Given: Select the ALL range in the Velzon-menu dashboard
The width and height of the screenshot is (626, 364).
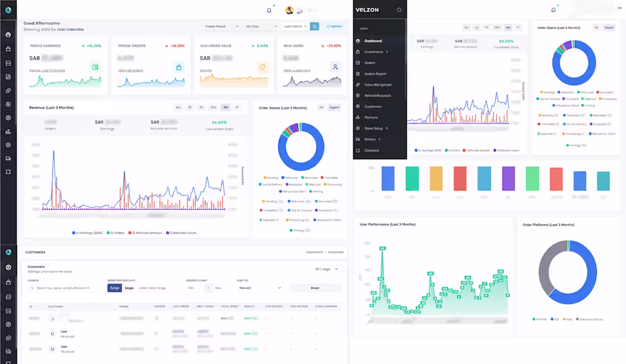Looking at the screenshot, I should pyautogui.click(x=466, y=27).
